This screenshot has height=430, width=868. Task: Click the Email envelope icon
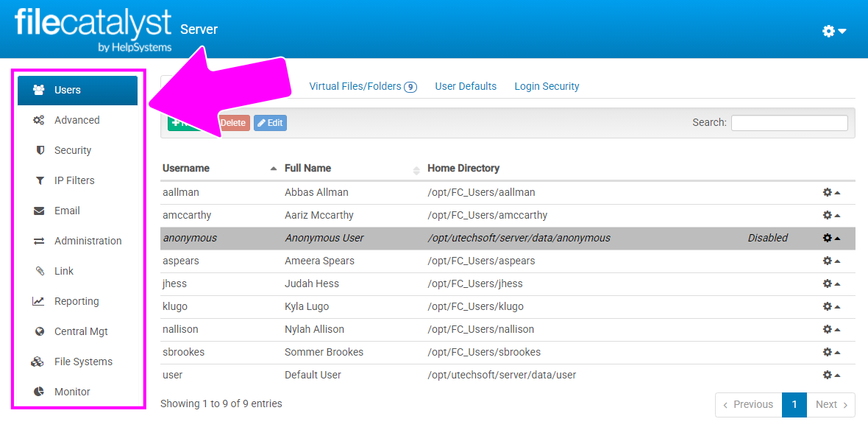click(39, 211)
